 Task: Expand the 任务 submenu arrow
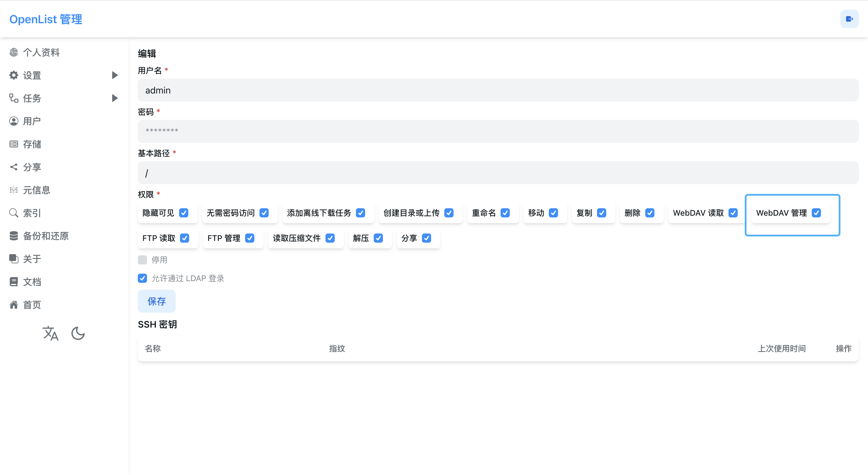coord(115,98)
